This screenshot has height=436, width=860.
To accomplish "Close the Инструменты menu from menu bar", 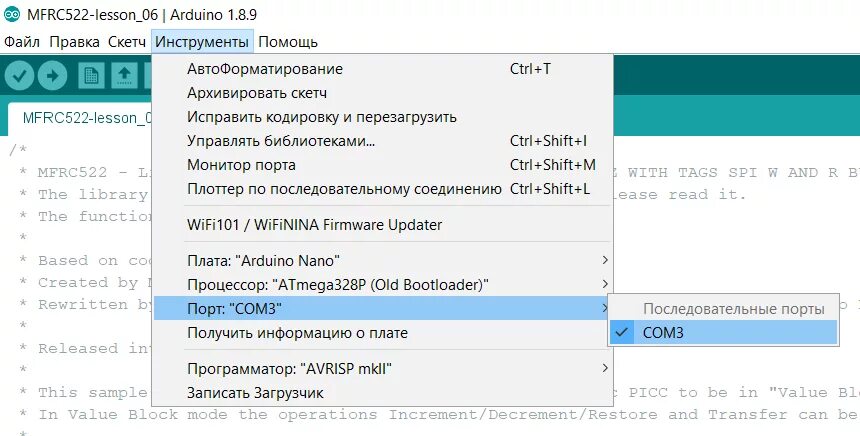I will pyautogui.click(x=202, y=42).
